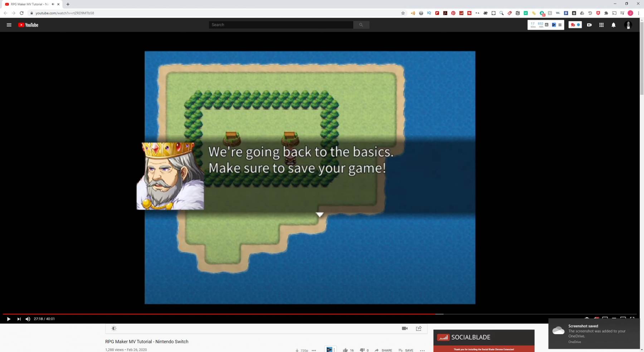The width and height of the screenshot is (644, 352).
Task: Open the notifications bell
Action: [614, 25]
